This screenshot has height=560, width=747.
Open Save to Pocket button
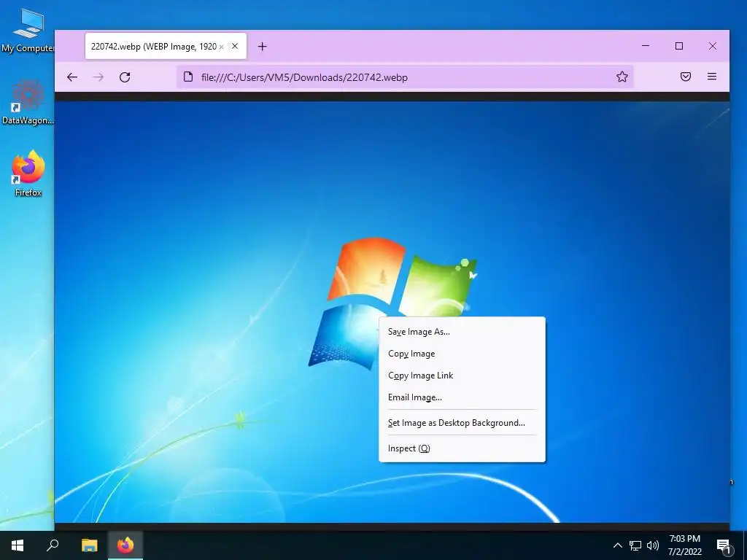(x=686, y=77)
